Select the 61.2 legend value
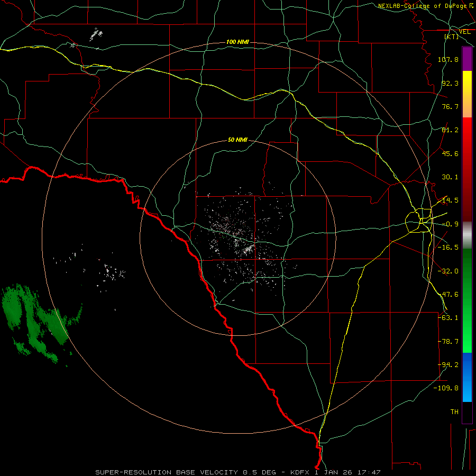Screen dimensions: 476x476 (x=450, y=130)
